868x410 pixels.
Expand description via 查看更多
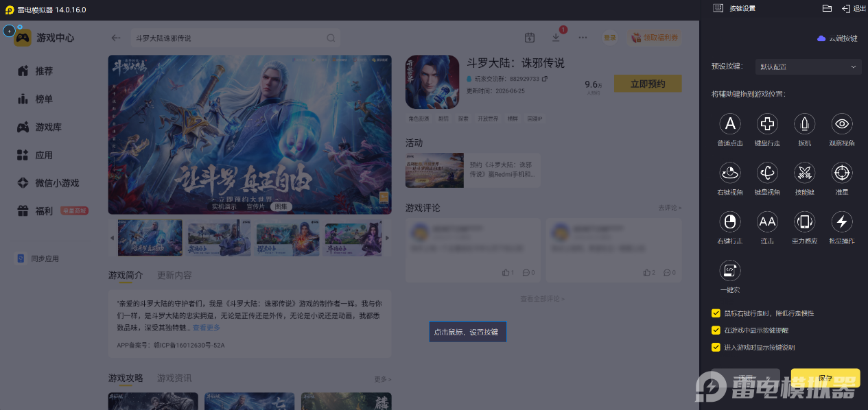[207, 328]
